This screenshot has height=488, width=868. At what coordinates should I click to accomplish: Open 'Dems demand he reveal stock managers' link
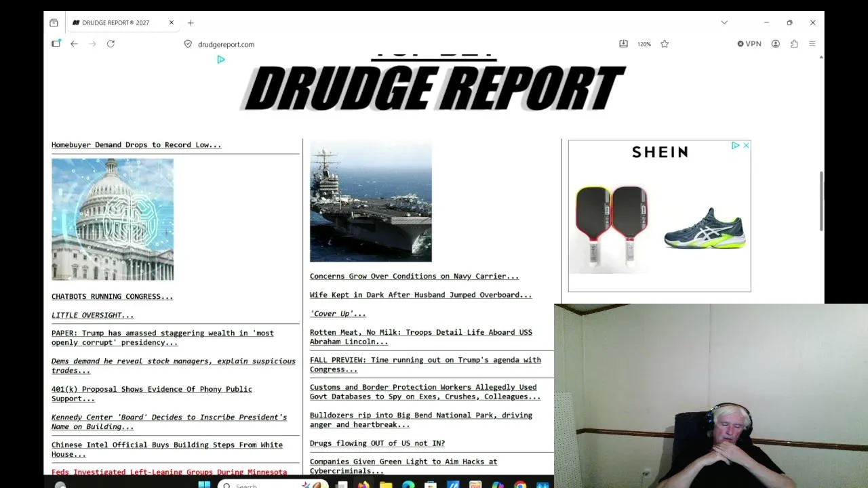coord(174,366)
